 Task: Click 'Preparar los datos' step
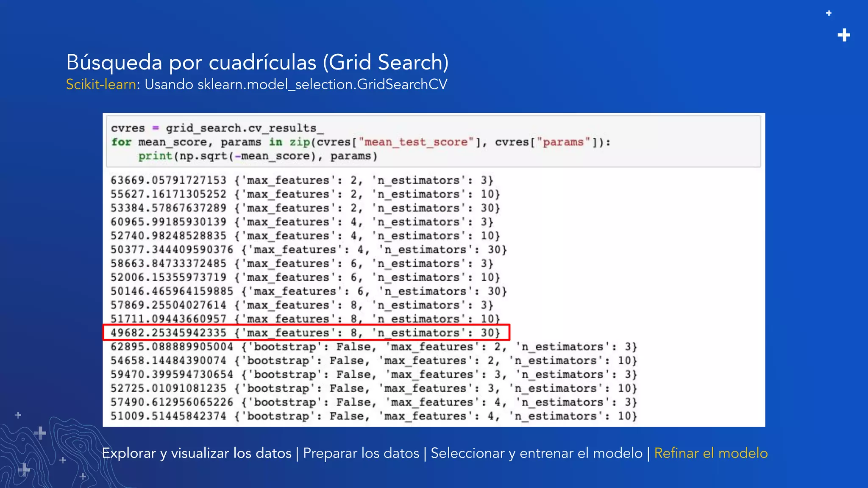coord(361,453)
